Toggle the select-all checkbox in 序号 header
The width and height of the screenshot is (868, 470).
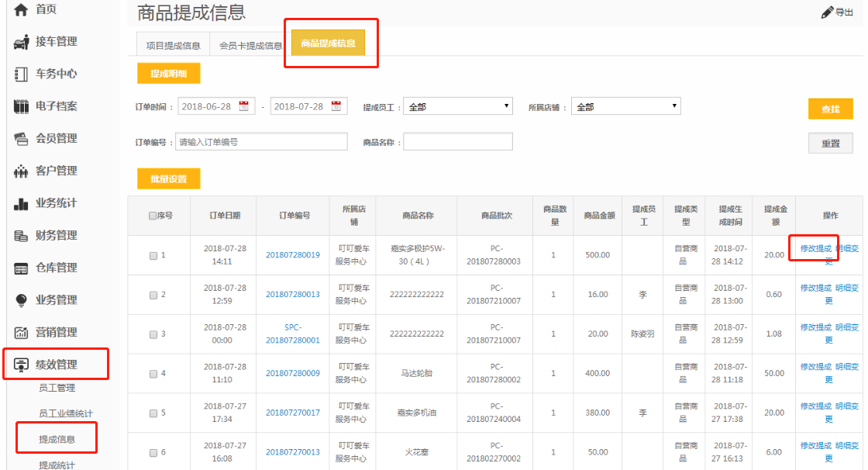click(153, 216)
